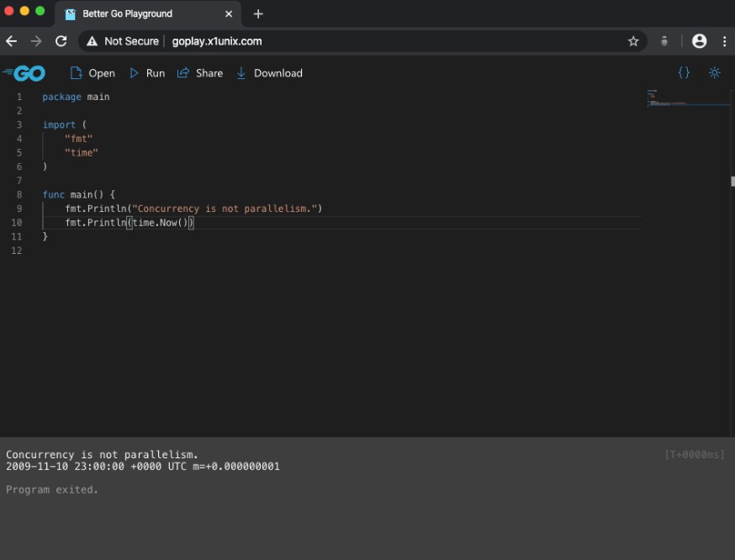
Task: Click the Not Secure label
Action: pos(132,41)
